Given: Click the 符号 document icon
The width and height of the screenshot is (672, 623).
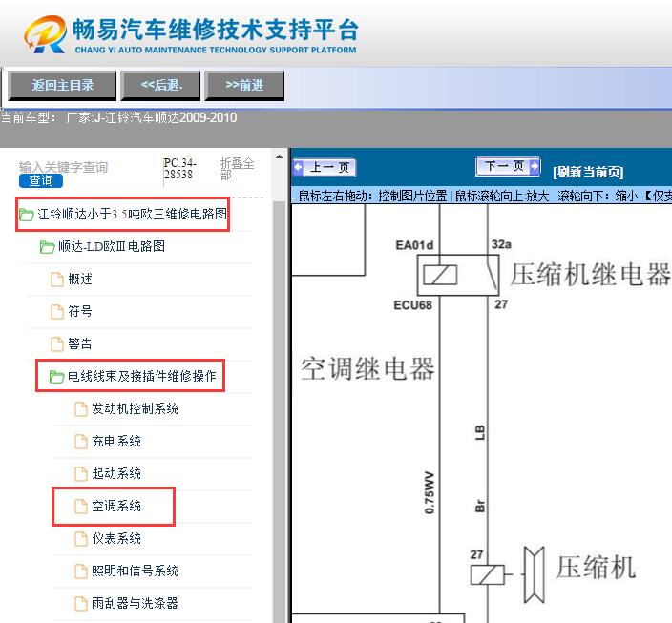Looking at the screenshot, I should coord(57,311).
